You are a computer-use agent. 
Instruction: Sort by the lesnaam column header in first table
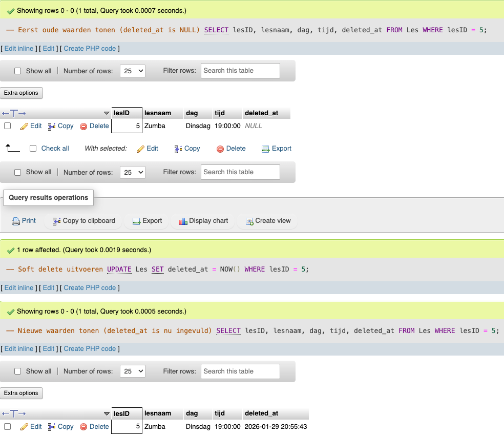coord(157,113)
